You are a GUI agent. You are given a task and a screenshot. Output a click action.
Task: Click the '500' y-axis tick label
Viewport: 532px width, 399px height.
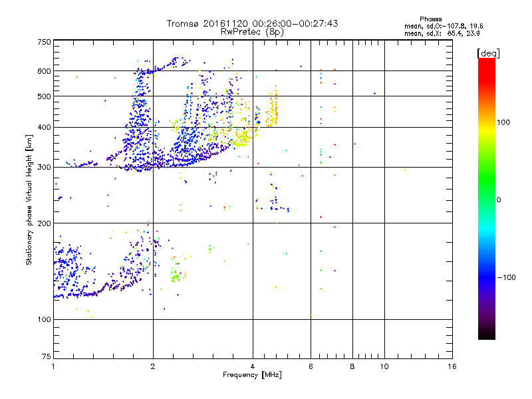(x=44, y=96)
